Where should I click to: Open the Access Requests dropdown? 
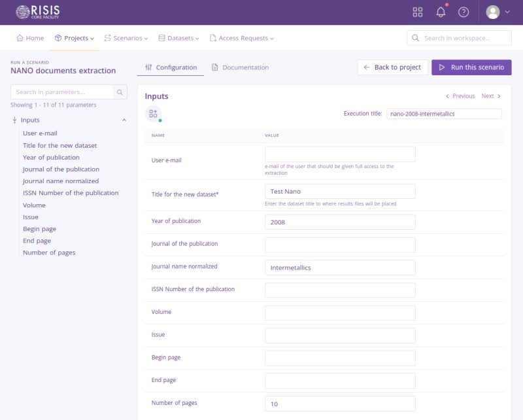(241, 38)
